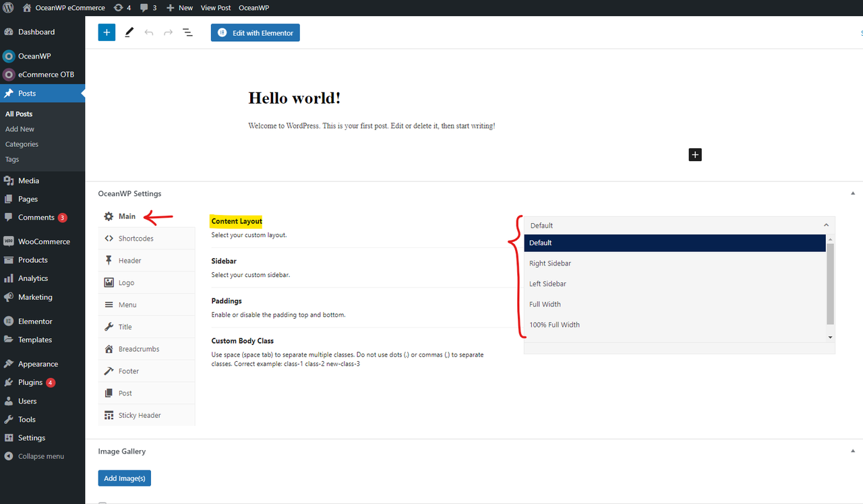Click the "Hello world!" post title

295,98
